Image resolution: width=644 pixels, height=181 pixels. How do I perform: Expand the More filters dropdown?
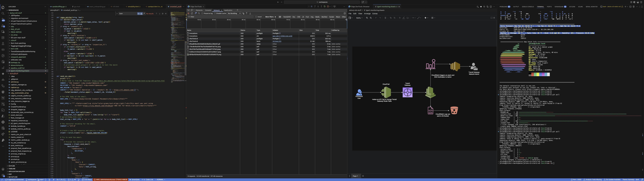click(x=271, y=17)
